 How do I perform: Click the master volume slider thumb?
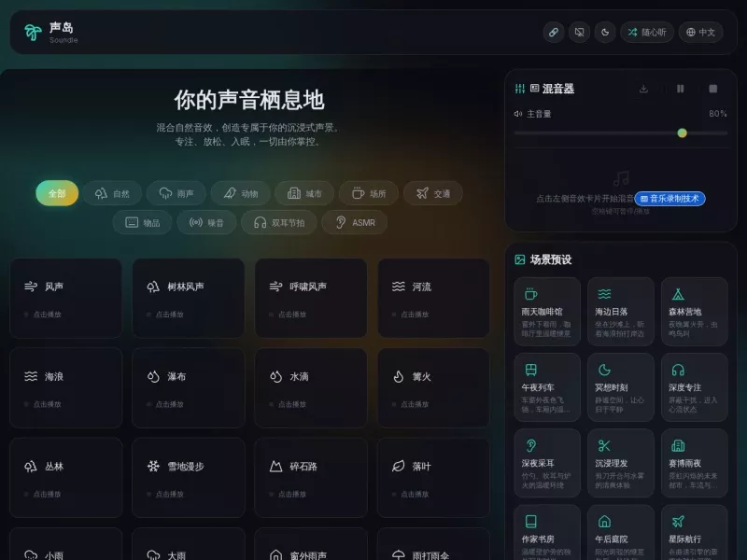(x=683, y=133)
